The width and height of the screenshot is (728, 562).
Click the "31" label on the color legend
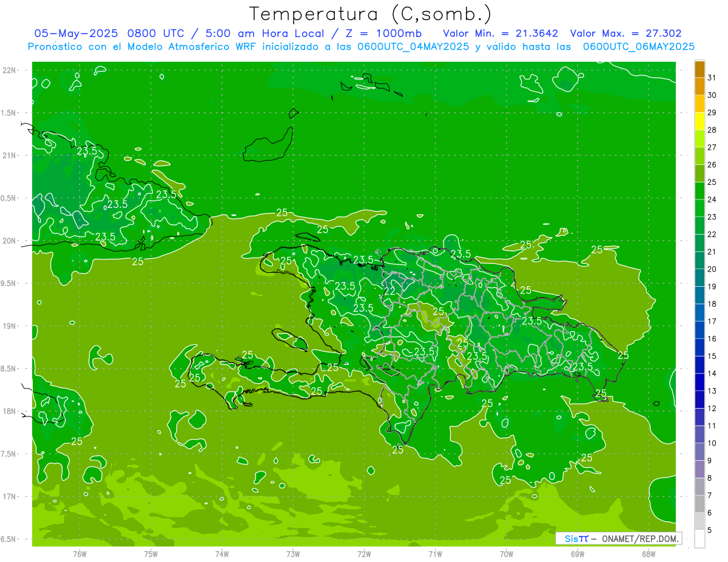(712, 78)
